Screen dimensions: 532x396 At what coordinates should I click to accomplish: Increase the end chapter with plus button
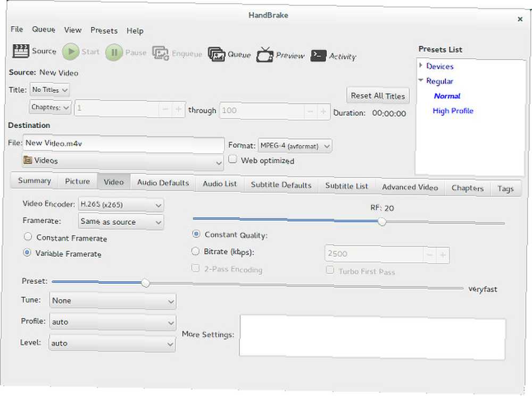[323, 112]
